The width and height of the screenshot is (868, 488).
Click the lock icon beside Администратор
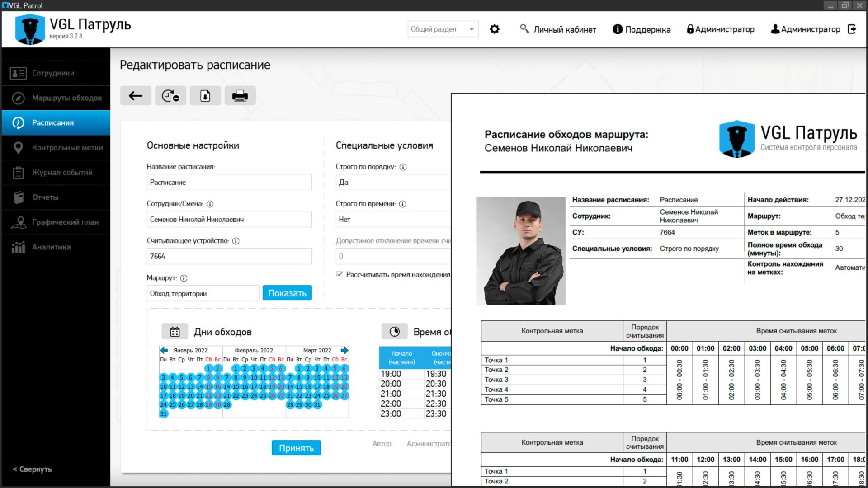point(690,29)
